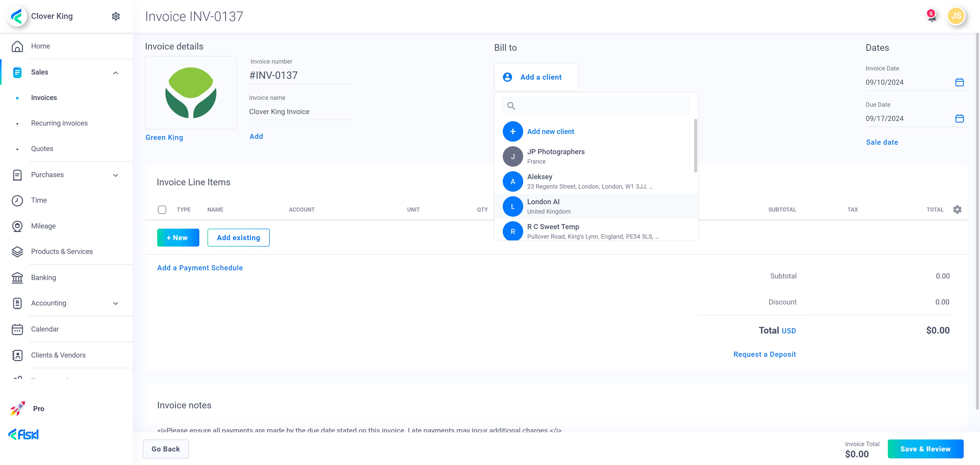The image size is (980, 465).
Task: Click the client search field
Action: 596,106
